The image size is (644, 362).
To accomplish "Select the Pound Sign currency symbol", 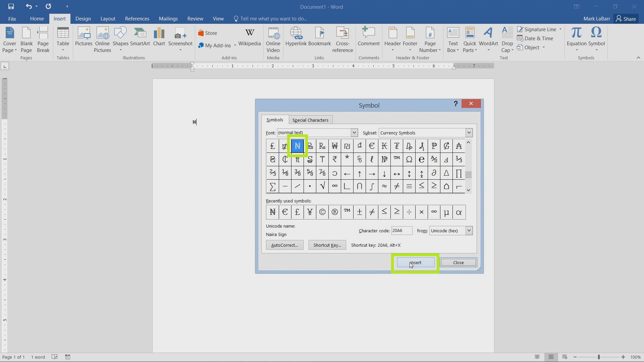I will pos(272,145).
